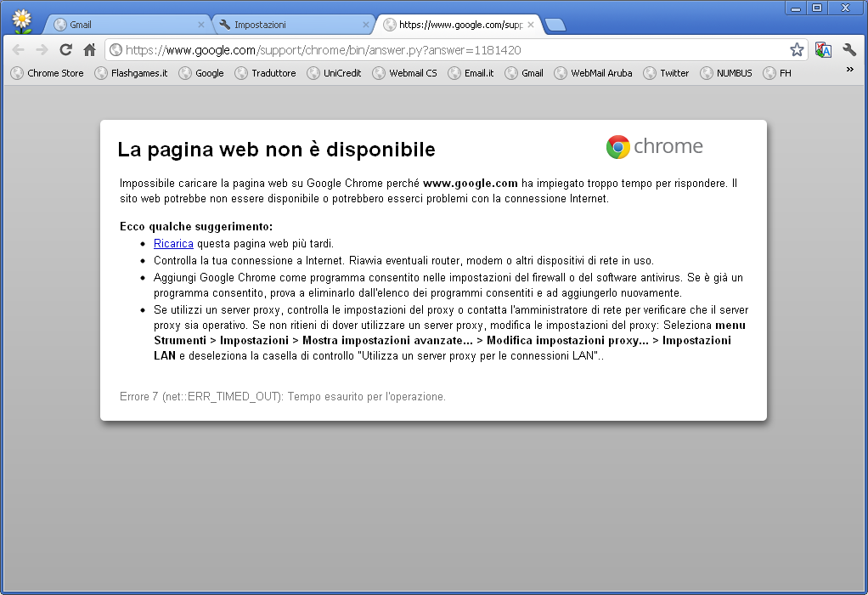Go forward to the next page
This screenshot has height=595, width=868.
(42, 50)
